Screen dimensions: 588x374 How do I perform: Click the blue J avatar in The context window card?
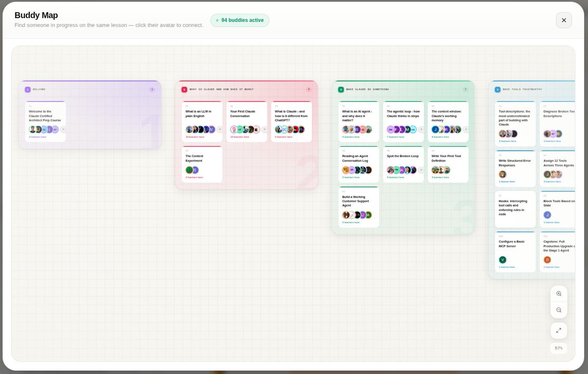pos(435,129)
